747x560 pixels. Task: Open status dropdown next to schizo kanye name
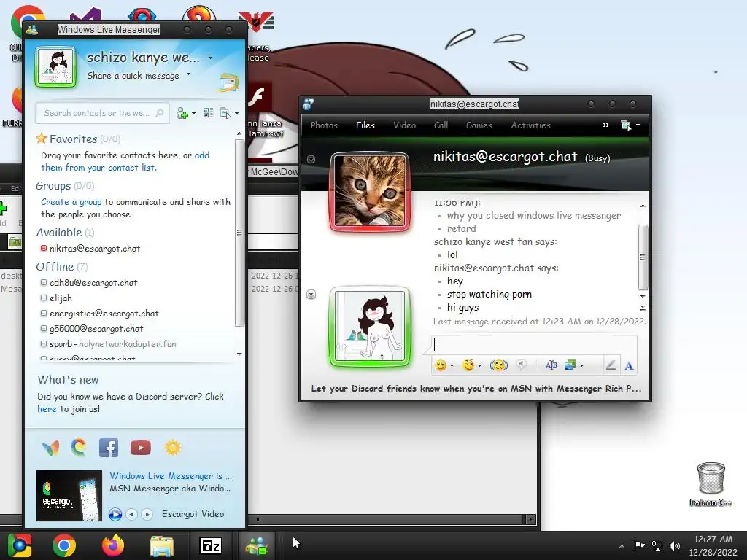[210, 58]
